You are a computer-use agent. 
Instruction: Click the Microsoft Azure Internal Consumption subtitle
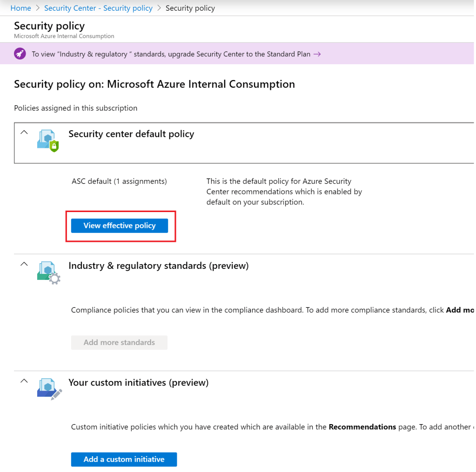[x=64, y=36]
